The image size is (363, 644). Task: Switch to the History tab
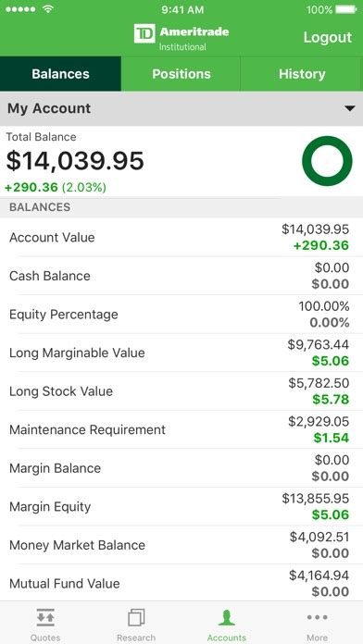coord(302,74)
